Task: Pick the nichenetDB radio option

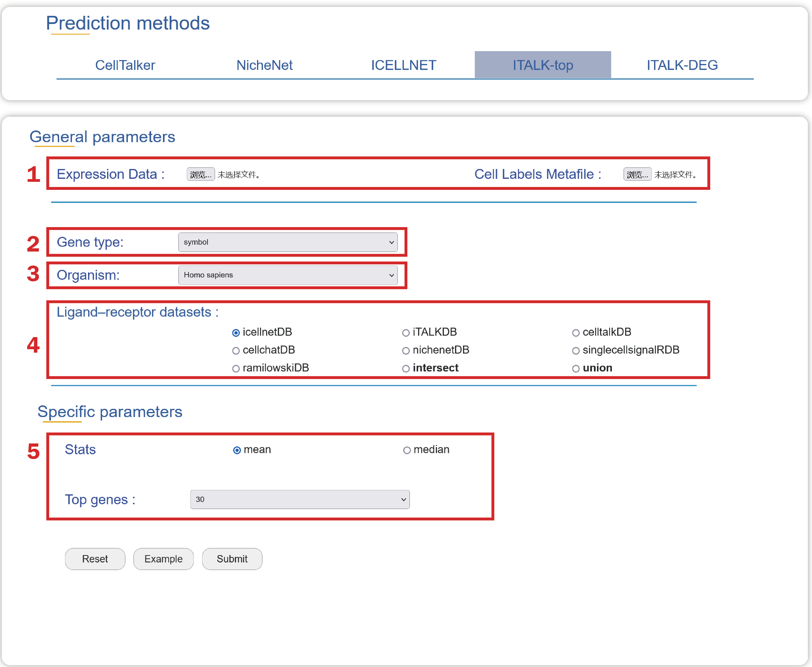Action: [406, 351]
